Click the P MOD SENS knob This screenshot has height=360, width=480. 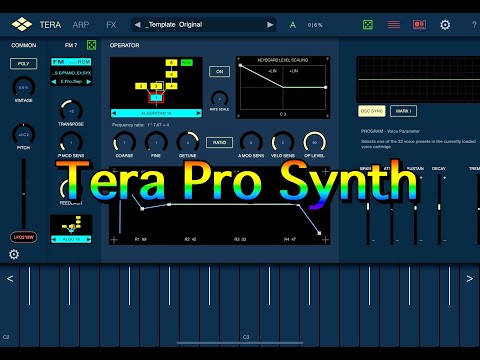tap(71, 143)
